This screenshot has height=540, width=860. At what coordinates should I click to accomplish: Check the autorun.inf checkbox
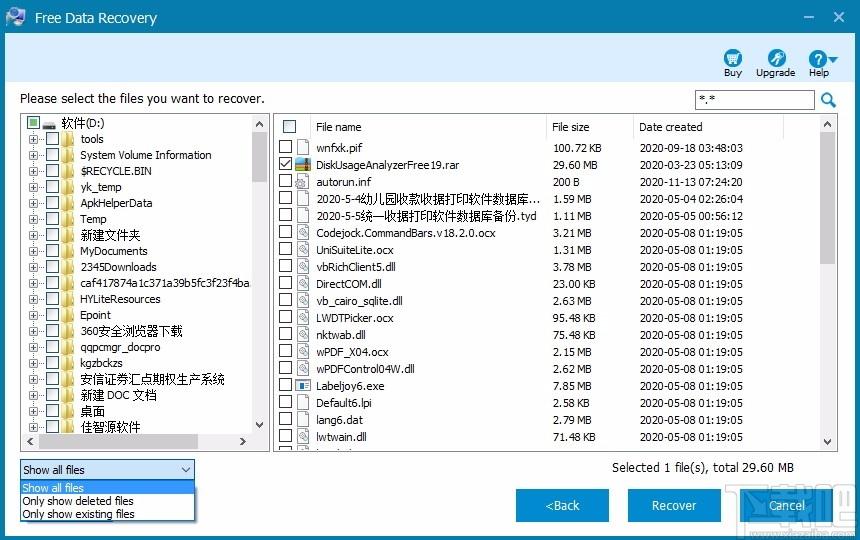pyautogui.click(x=285, y=180)
